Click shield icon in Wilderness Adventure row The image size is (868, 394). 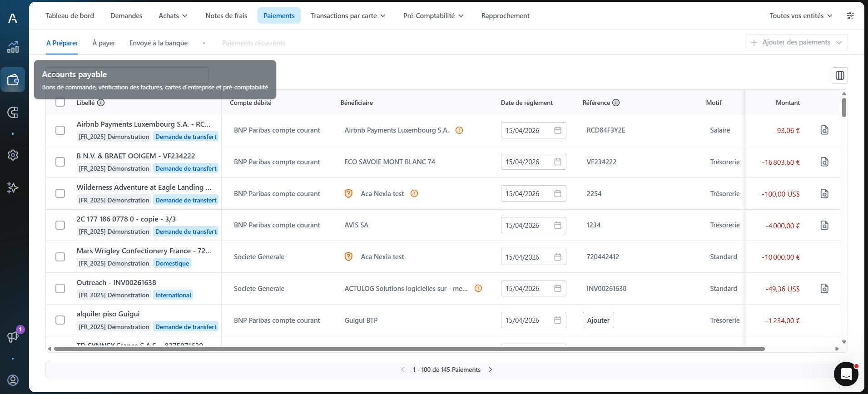point(348,193)
